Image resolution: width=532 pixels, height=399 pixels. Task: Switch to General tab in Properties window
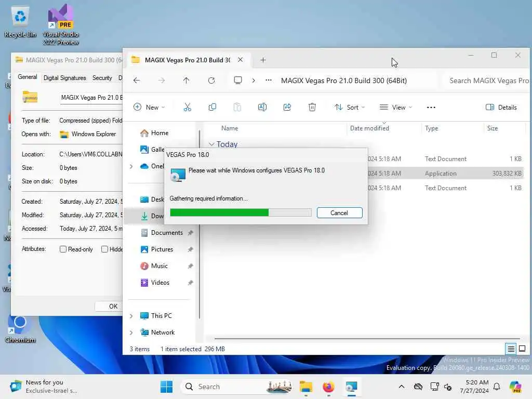point(28,77)
